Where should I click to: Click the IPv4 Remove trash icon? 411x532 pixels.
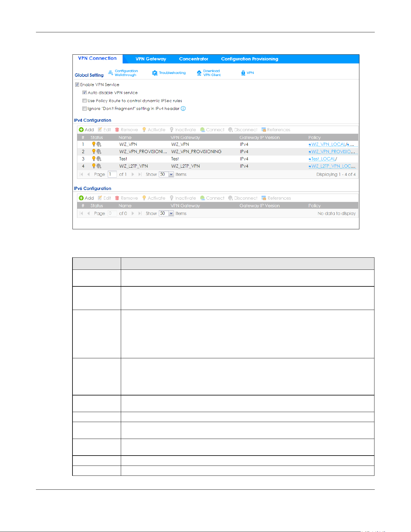click(x=117, y=130)
